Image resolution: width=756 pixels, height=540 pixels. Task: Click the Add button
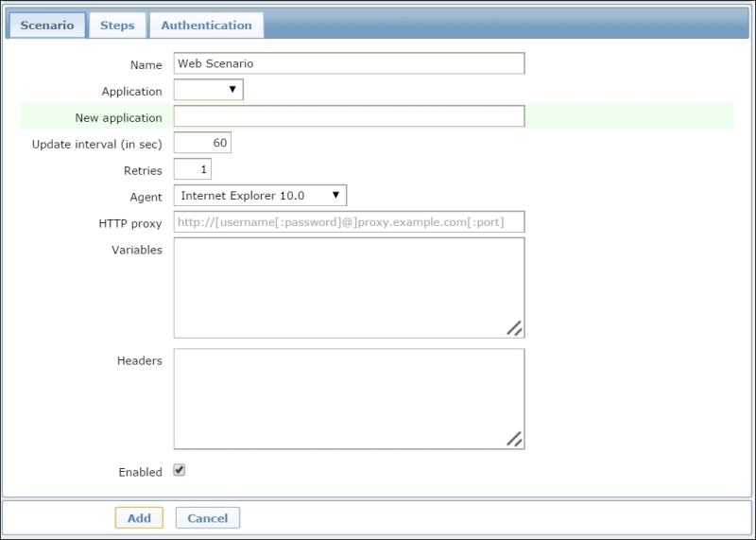(139, 517)
